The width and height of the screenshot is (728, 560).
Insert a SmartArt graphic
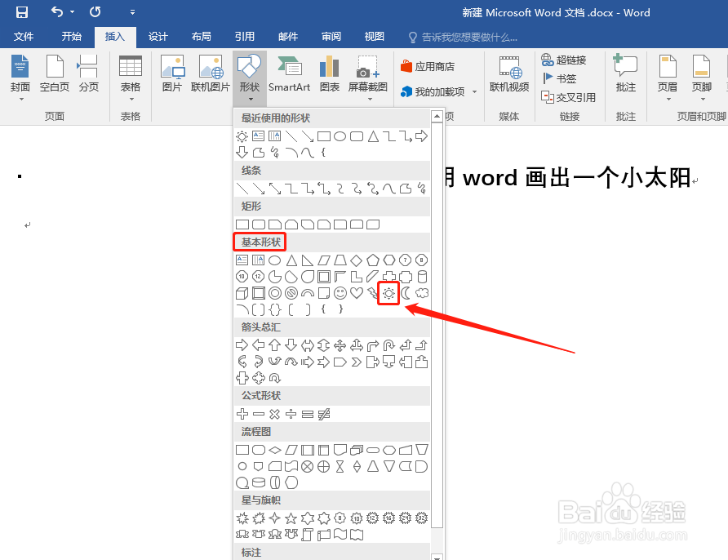[289, 73]
